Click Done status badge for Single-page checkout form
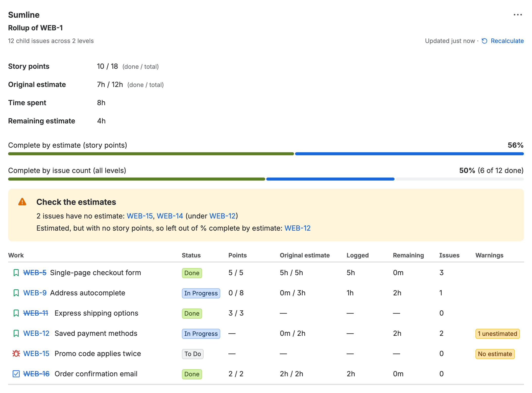Viewport: 532px width, 393px height. (x=192, y=273)
